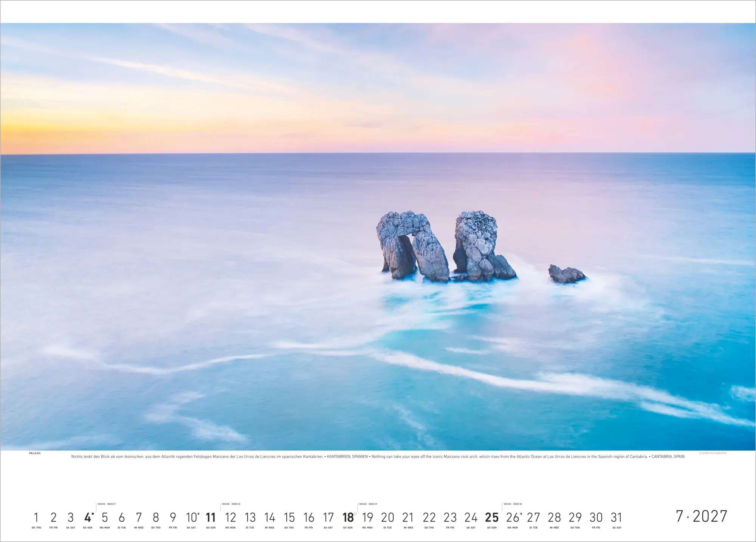
Task: Click the half-moon symbol beside date 10
Action: coord(199,513)
